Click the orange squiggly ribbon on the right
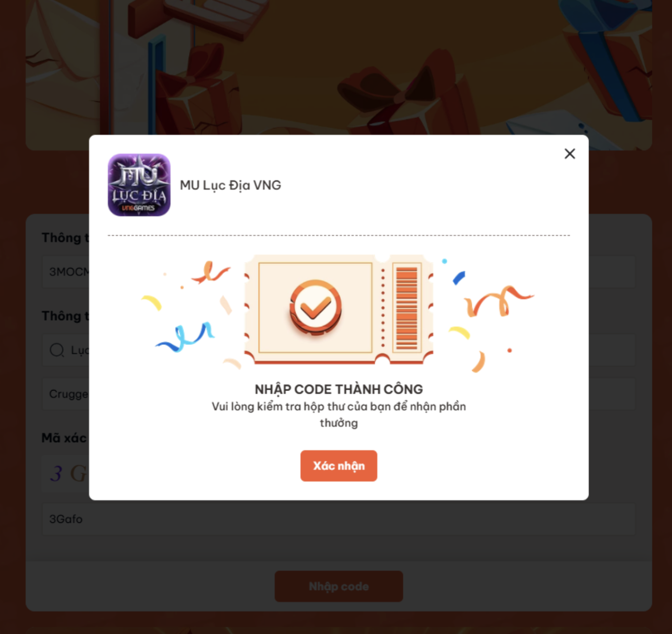Screen dimensions: 672x634 498,300
